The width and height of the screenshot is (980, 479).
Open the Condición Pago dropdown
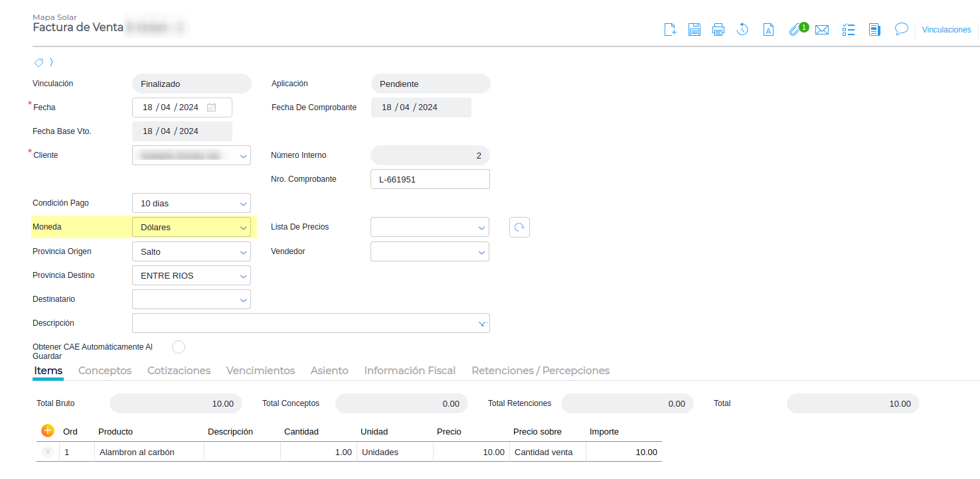pos(243,204)
